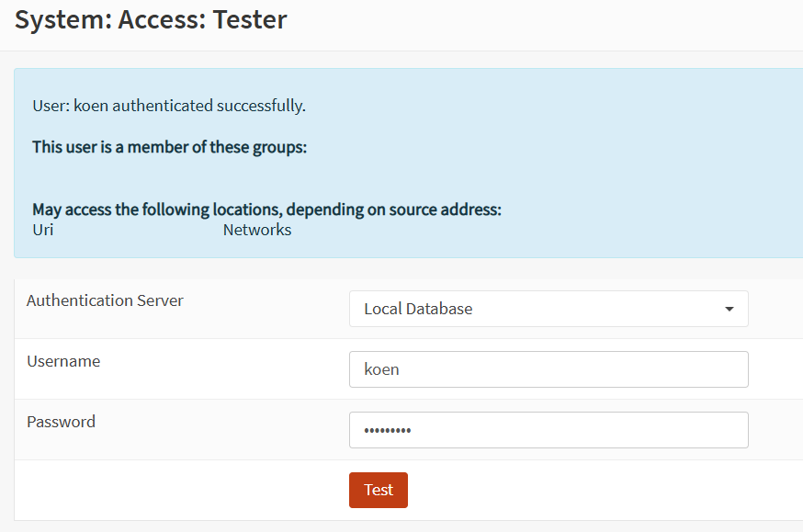Click the word 'Tester' in the title
This screenshot has width=803, height=532.
(250, 19)
